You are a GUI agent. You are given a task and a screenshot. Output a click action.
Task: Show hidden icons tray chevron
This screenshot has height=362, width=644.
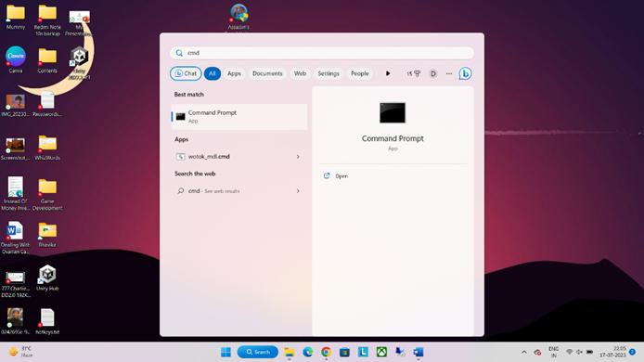click(524, 352)
